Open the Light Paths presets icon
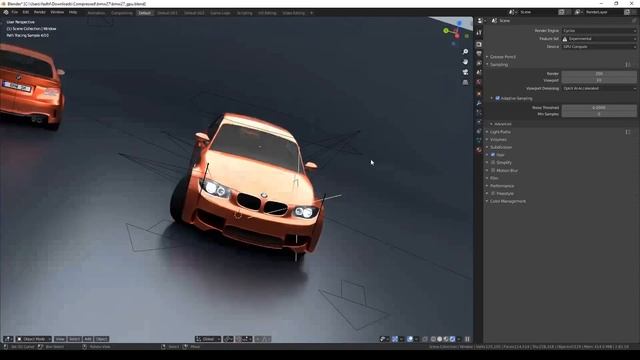This screenshot has width=640, height=360. [x=628, y=132]
